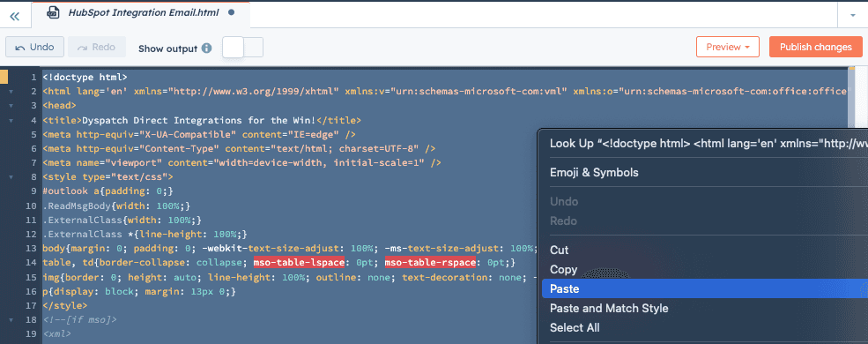Toggle the Show output switch
The width and height of the screenshot is (868, 344).
[x=242, y=48]
